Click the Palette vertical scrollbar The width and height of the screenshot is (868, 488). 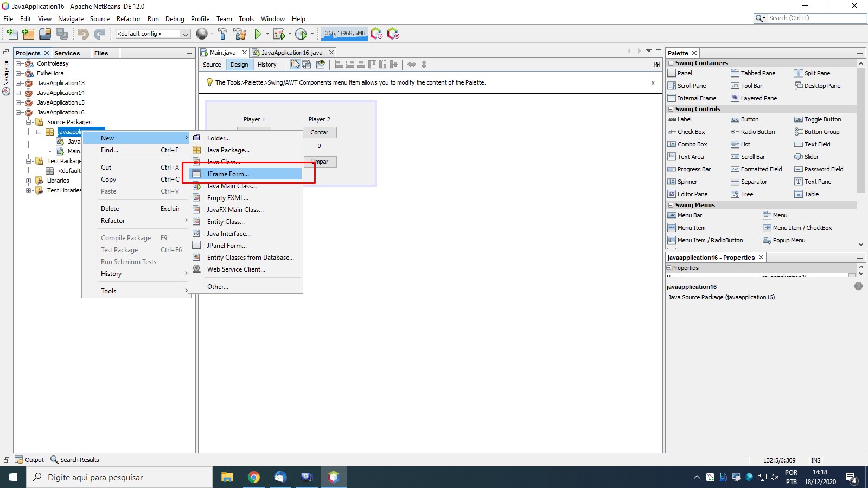click(861, 130)
